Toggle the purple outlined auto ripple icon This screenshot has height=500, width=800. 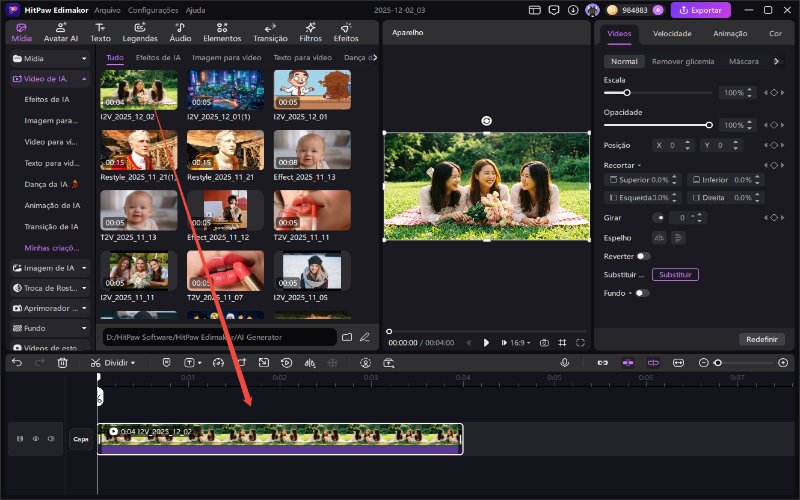pyautogui.click(x=654, y=363)
